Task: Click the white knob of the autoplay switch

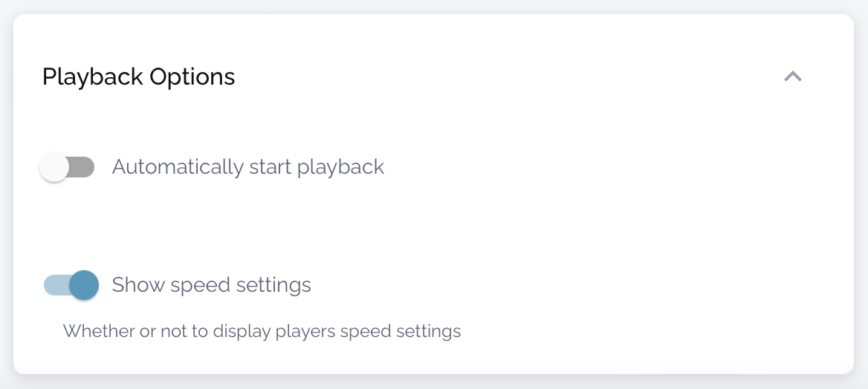Action: (x=54, y=167)
